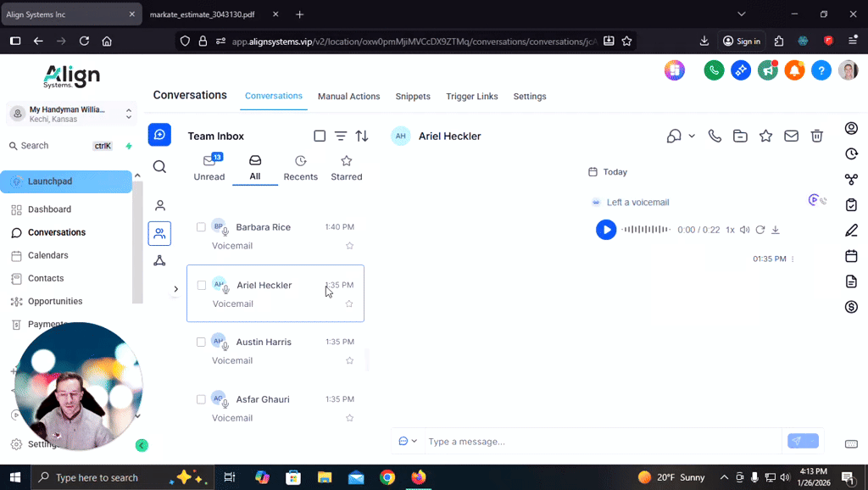Viewport: 868px width, 490px height.
Task: Tick the Ariel Heckler conversation checkbox
Action: [202, 285]
